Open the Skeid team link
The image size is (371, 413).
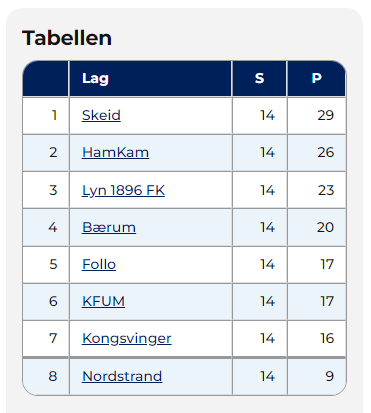point(101,115)
